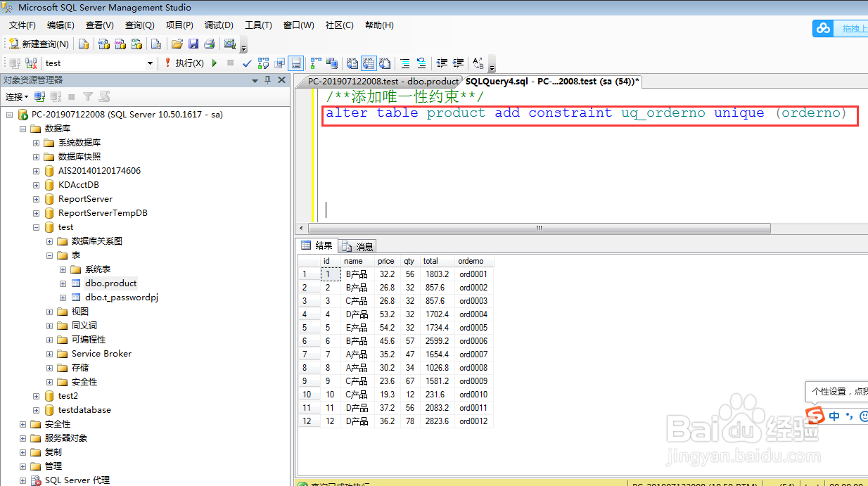
Task: Expand the KDAcctDB database node
Action: tap(36, 185)
